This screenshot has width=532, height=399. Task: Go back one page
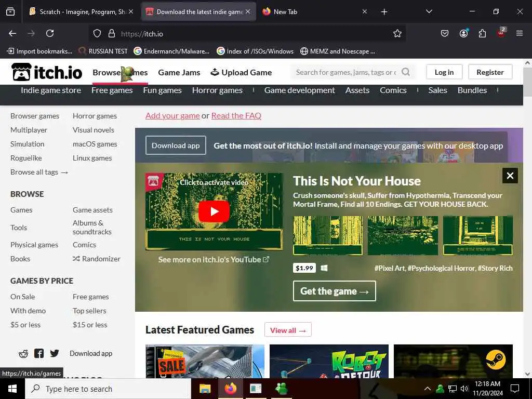(x=12, y=34)
